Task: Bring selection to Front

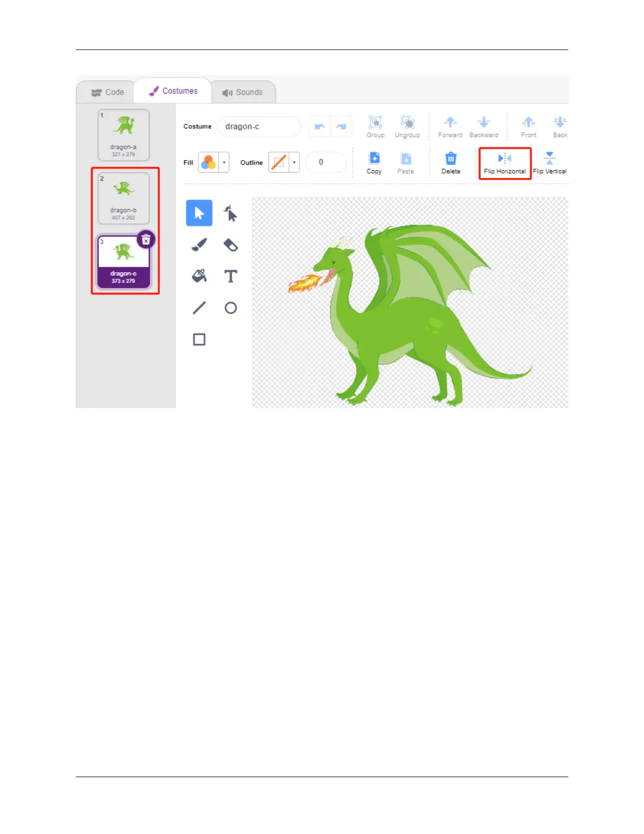Action: pyautogui.click(x=529, y=127)
